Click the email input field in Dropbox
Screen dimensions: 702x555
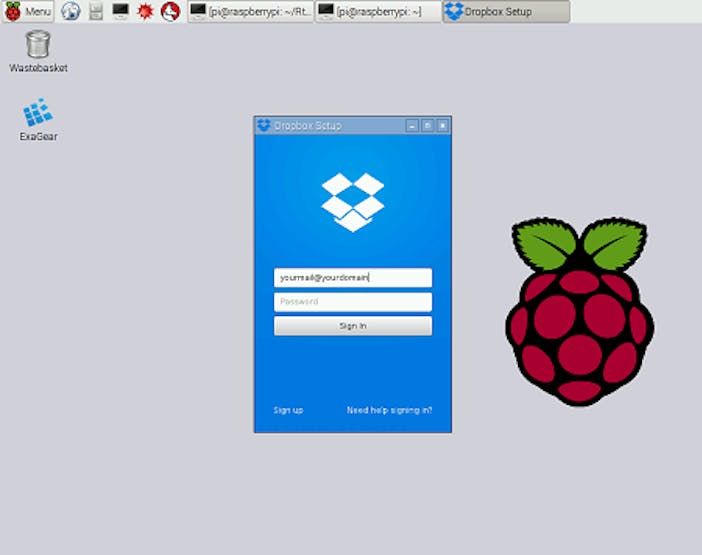click(353, 278)
